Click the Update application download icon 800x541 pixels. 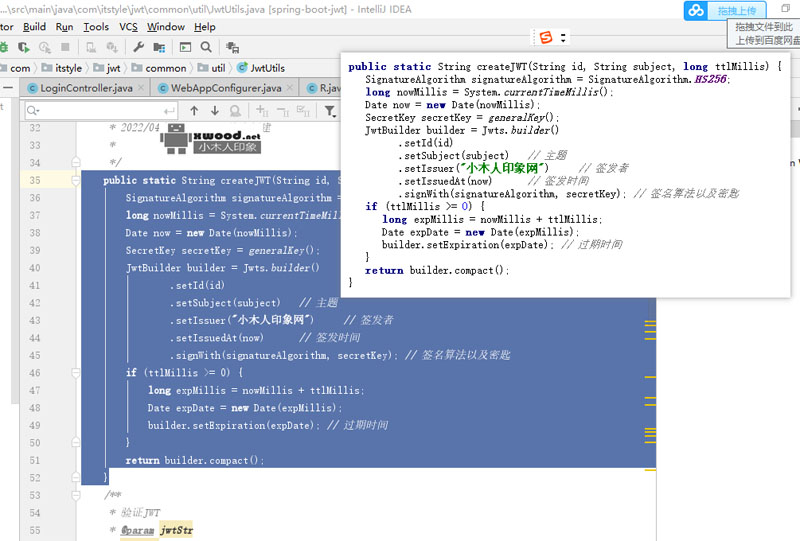tap(112, 47)
